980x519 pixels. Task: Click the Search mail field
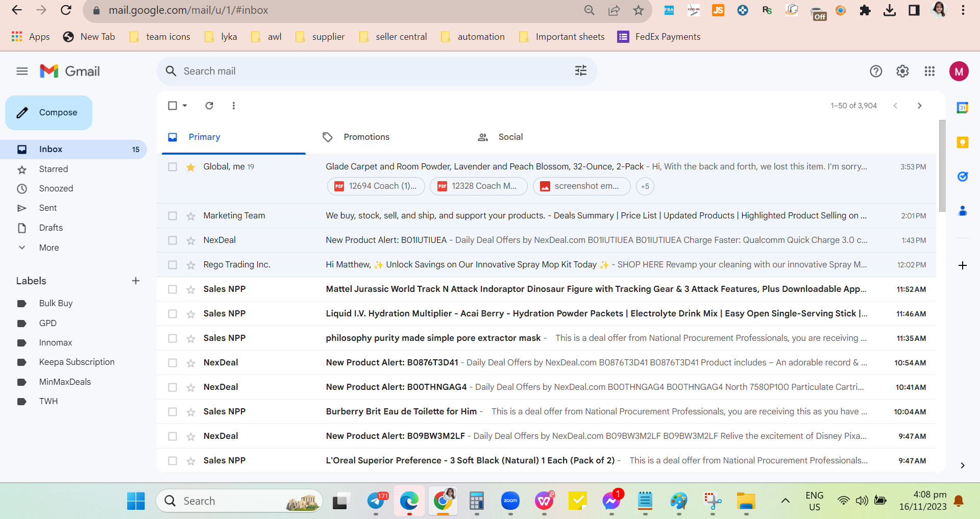(377, 71)
